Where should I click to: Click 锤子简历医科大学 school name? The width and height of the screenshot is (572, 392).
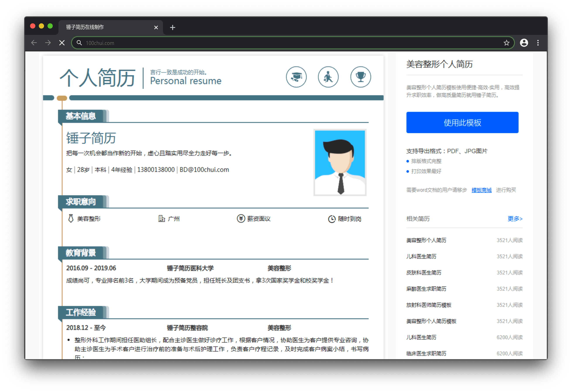(x=190, y=268)
